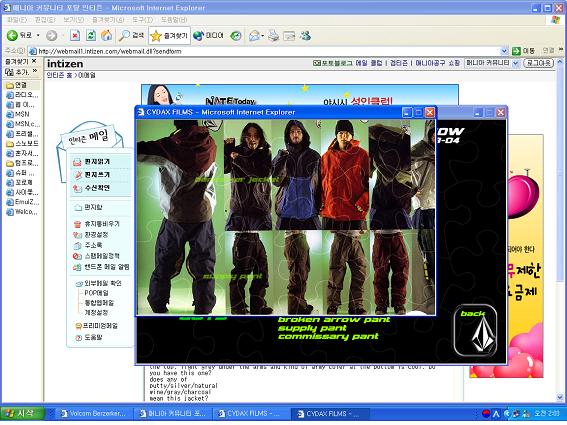Click the History toolbar icon
567x425 pixels.
[x=236, y=35]
